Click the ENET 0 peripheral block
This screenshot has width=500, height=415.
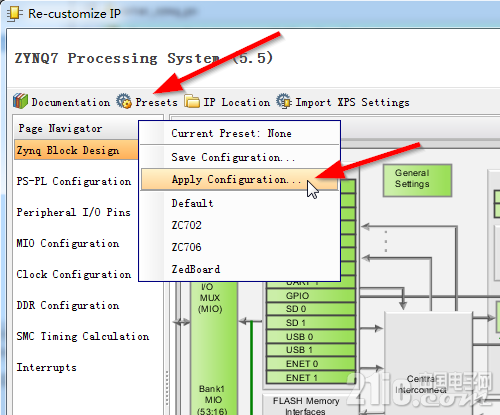click(311, 364)
